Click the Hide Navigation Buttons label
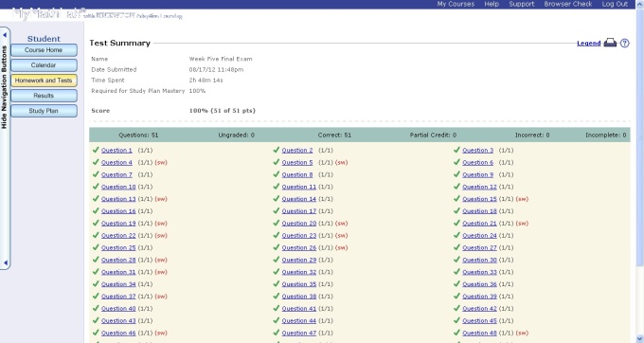Image resolution: width=644 pixels, height=343 pixels. 4,87
